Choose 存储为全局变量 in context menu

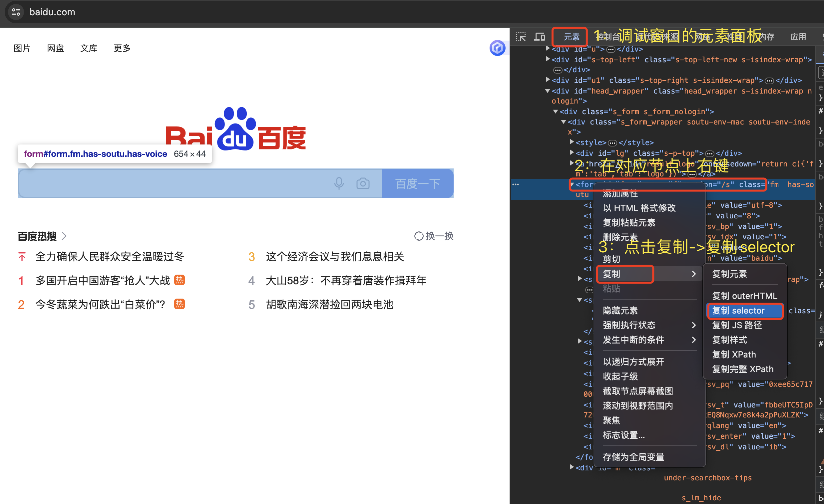coord(649,457)
